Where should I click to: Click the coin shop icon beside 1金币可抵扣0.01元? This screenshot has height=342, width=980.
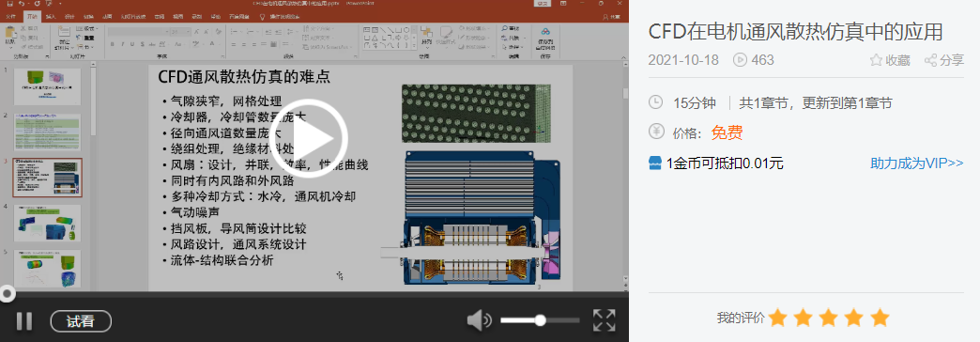[655, 163]
